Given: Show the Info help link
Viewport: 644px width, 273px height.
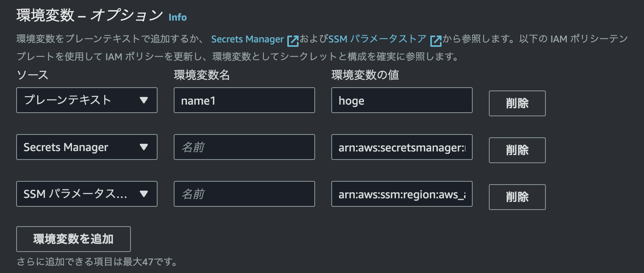Looking at the screenshot, I should (178, 17).
